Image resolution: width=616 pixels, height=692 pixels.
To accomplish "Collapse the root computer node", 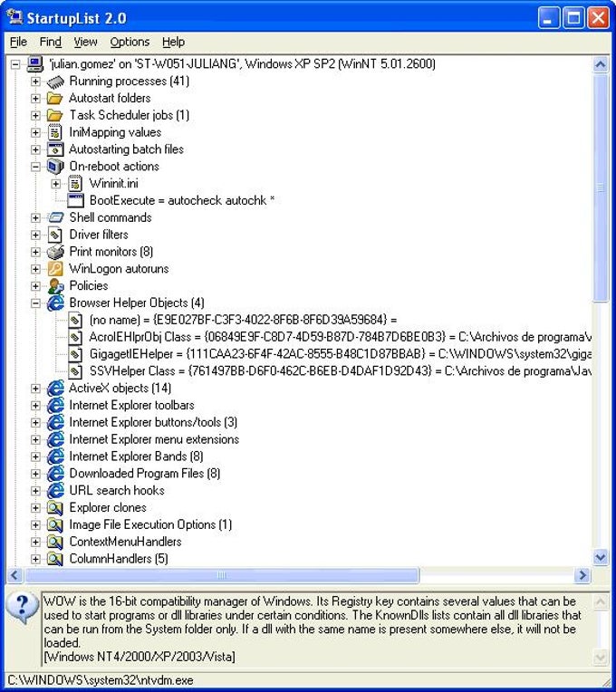I will coord(15,64).
